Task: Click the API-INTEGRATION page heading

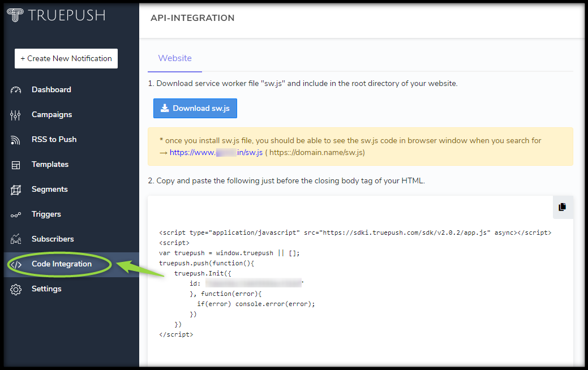Action: pyautogui.click(x=192, y=18)
